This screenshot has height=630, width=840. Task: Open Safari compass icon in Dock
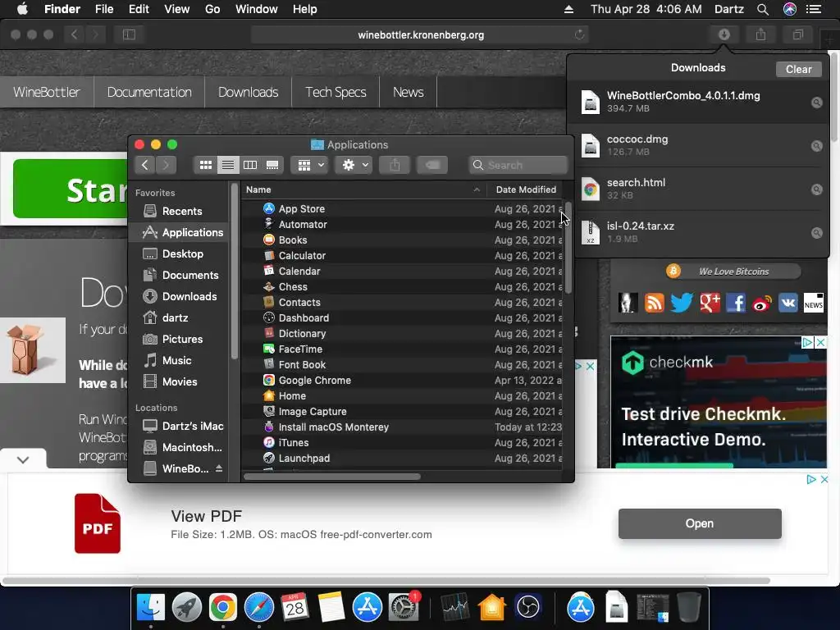(x=258, y=607)
